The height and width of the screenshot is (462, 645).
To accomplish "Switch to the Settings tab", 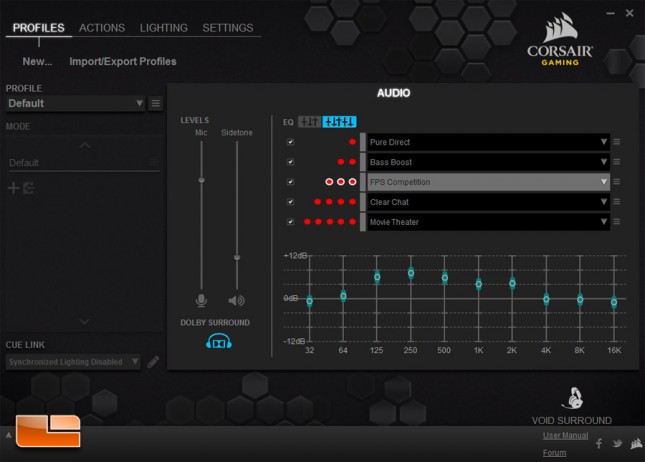I will (x=228, y=28).
